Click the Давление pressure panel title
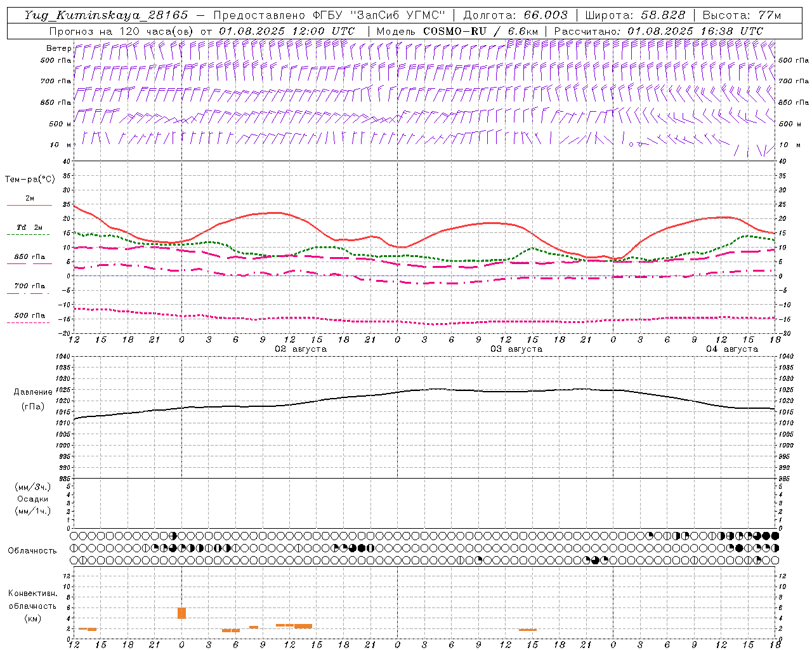812x650 pixels. 33,392
